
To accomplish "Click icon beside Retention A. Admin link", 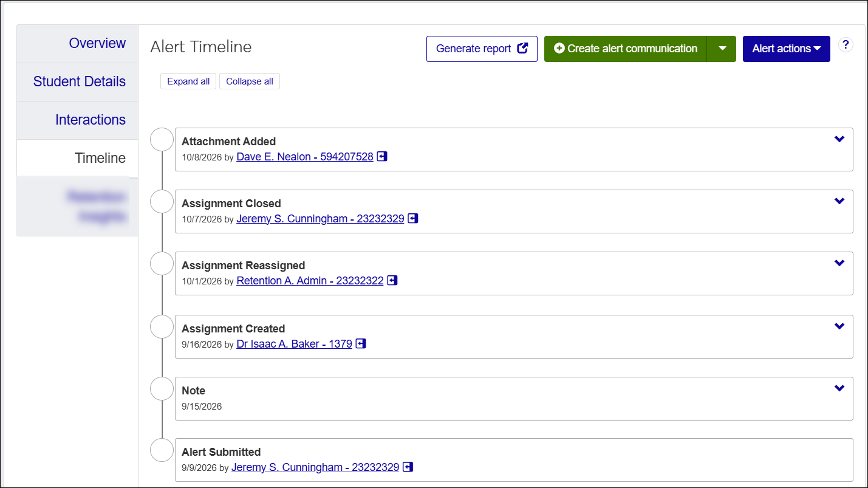I will pos(392,281).
